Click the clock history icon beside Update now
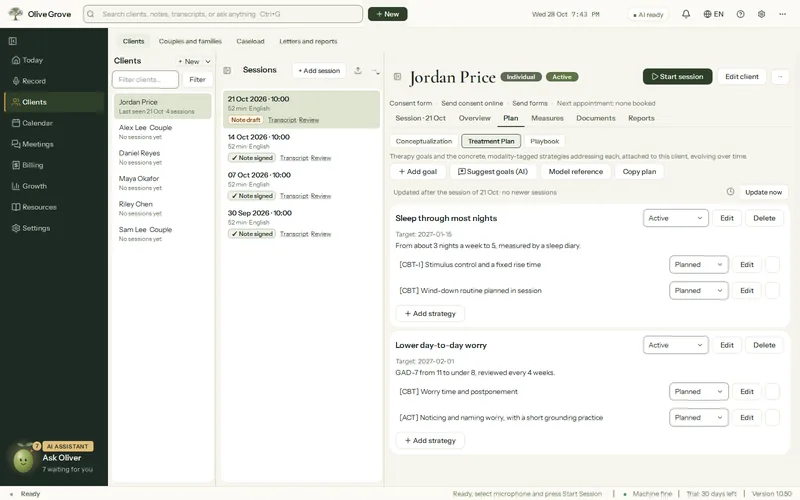This screenshot has height=500, width=800. click(x=730, y=192)
